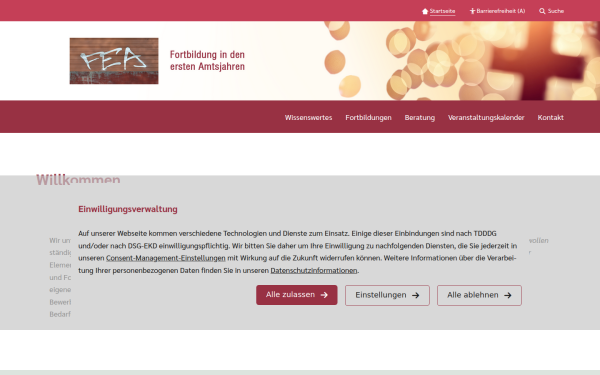Open the Suche link

coord(556,11)
